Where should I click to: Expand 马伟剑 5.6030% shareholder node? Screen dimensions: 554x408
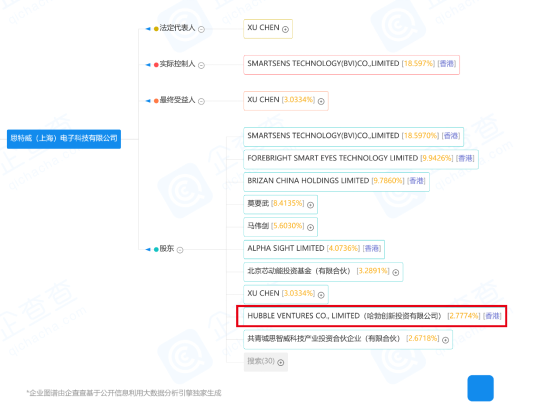[311, 227]
